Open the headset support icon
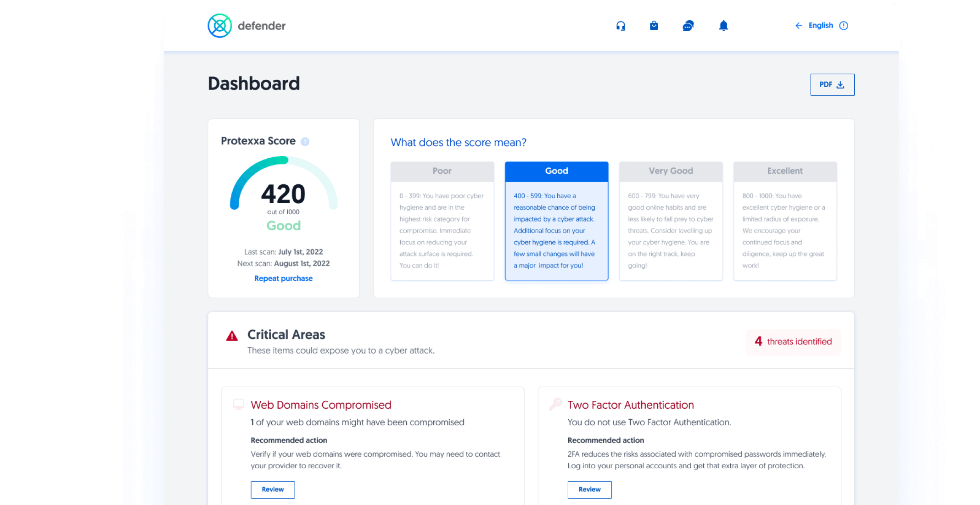This screenshot has height=505, width=980. pyautogui.click(x=620, y=26)
